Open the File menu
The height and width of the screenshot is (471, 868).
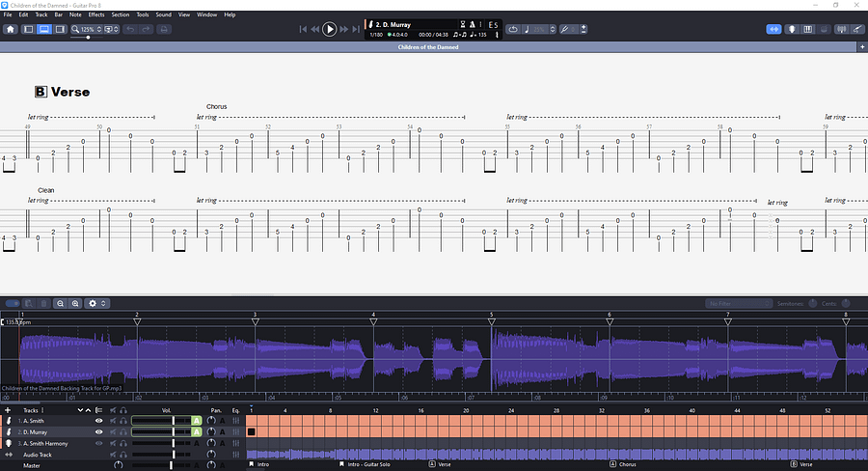pos(8,15)
